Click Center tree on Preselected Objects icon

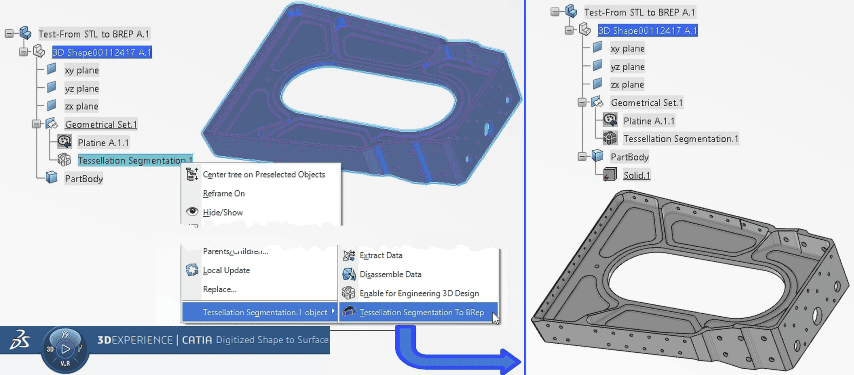(192, 174)
